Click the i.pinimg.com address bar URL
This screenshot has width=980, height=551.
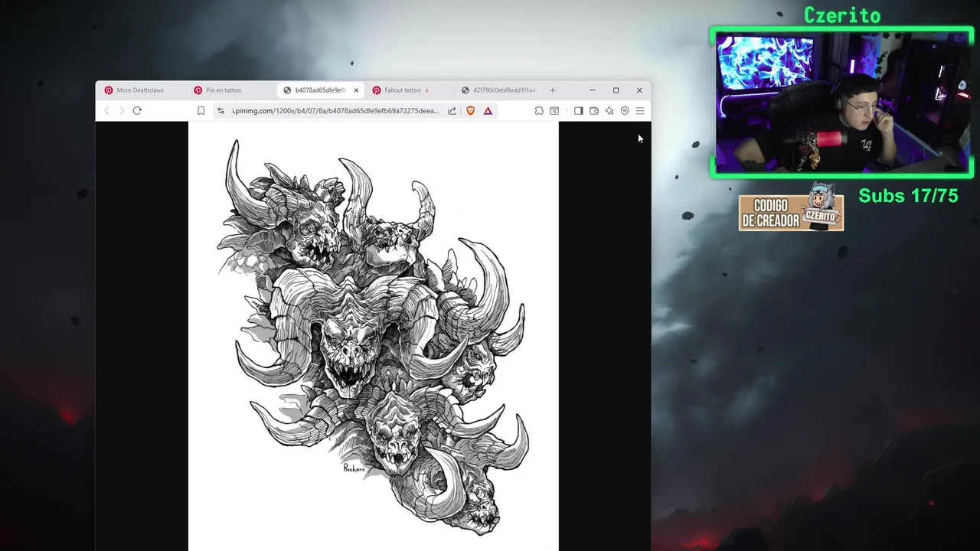[335, 111]
